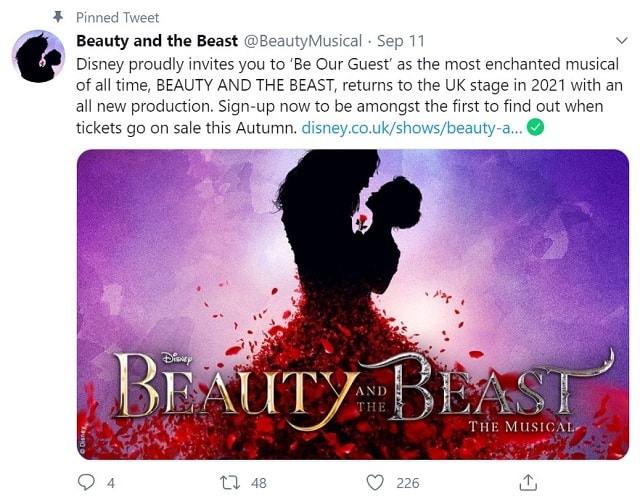640x499 pixels.
Task: Click the reply speech bubble icon
Action: pos(86,482)
